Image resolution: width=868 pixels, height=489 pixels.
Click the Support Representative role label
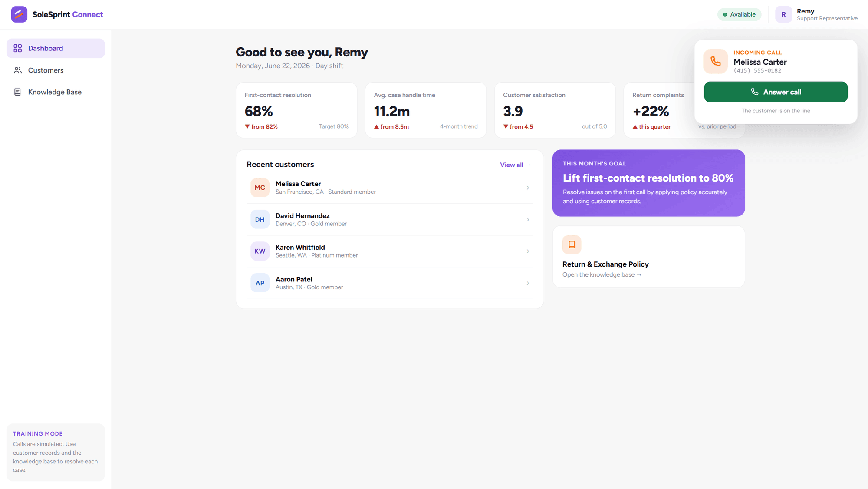(827, 18)
